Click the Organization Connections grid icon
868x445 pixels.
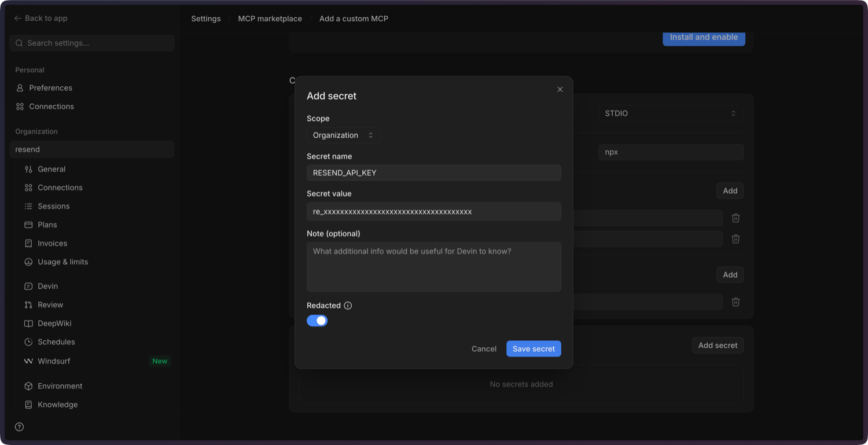(x=28, y=188)
